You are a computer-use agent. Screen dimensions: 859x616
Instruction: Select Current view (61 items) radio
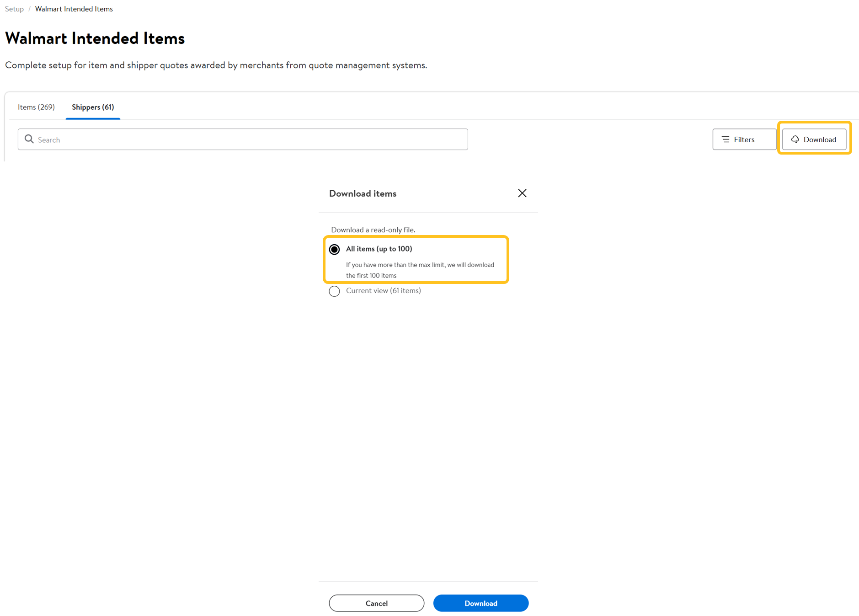click(x=334, y=291)
